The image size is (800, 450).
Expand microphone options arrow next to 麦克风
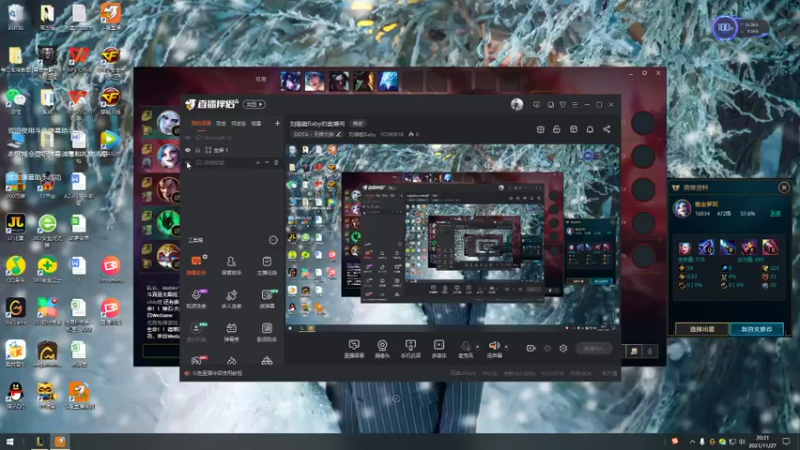click(478, 347)
